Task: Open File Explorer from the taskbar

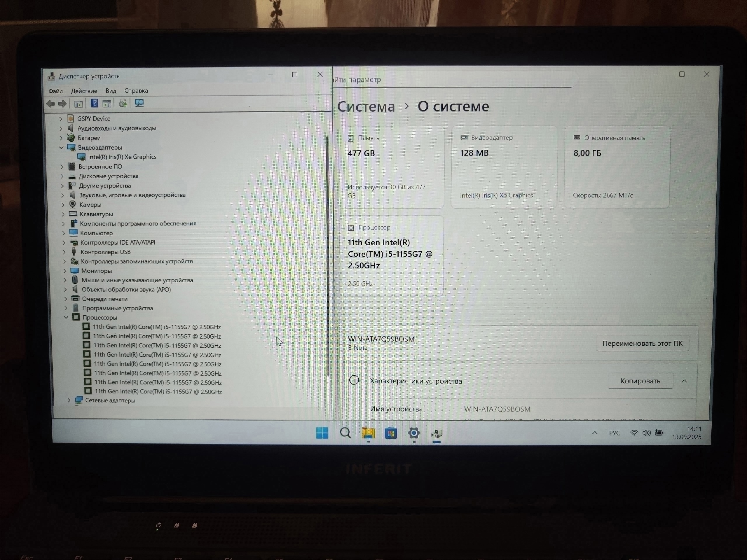Action: point(368,433)
